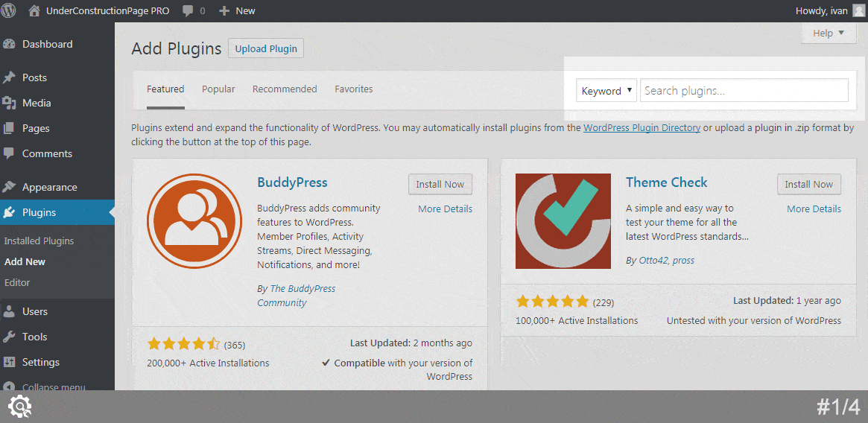
Task: Click the Upload Plugin button
Action: 266,49
